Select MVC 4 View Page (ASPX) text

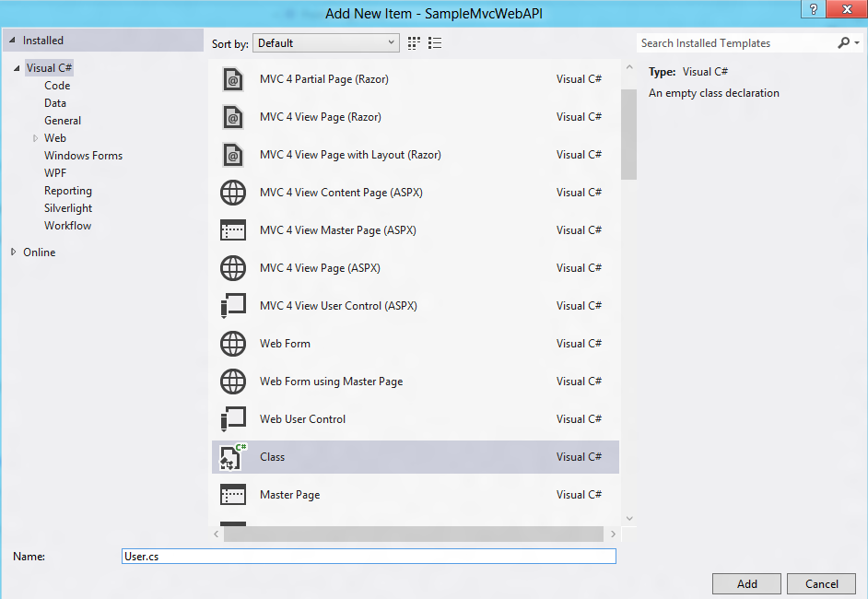[x=320, y=268]
